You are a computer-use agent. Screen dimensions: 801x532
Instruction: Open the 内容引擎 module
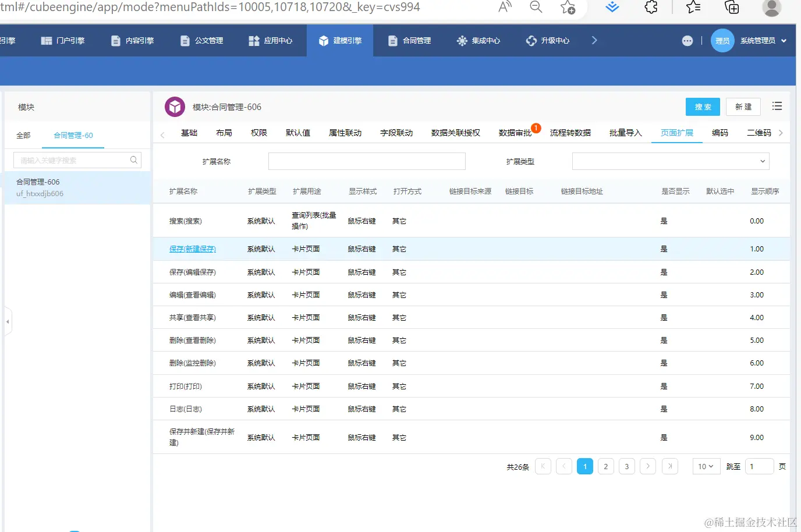click(133, 41)
